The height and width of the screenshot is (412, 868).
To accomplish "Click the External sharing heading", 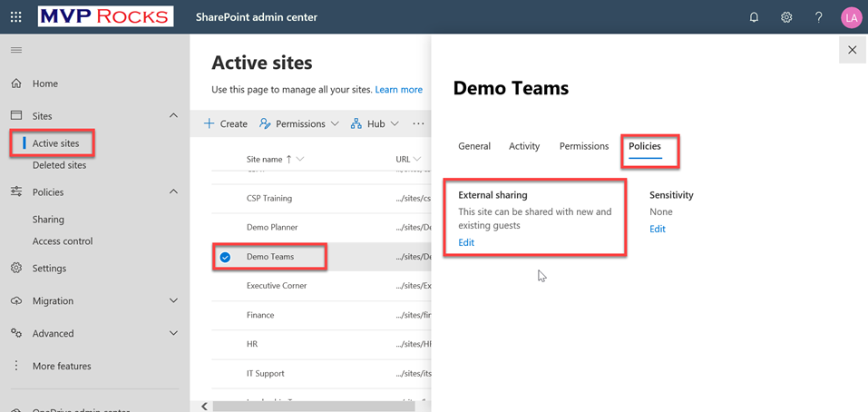I will (x=493, y=195).
